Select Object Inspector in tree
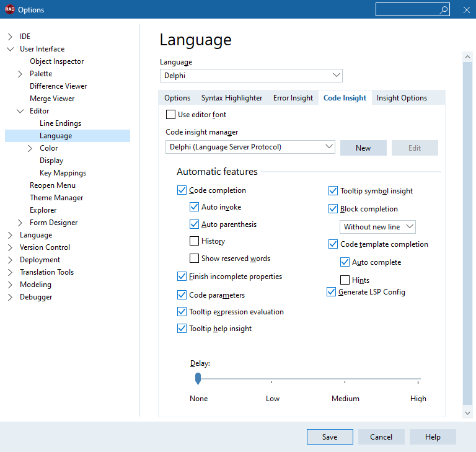 57,61
